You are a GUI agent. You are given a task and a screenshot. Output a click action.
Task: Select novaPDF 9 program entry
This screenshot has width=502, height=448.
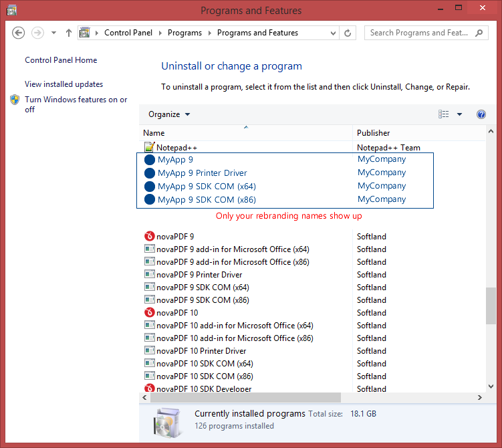click(175, 237)
